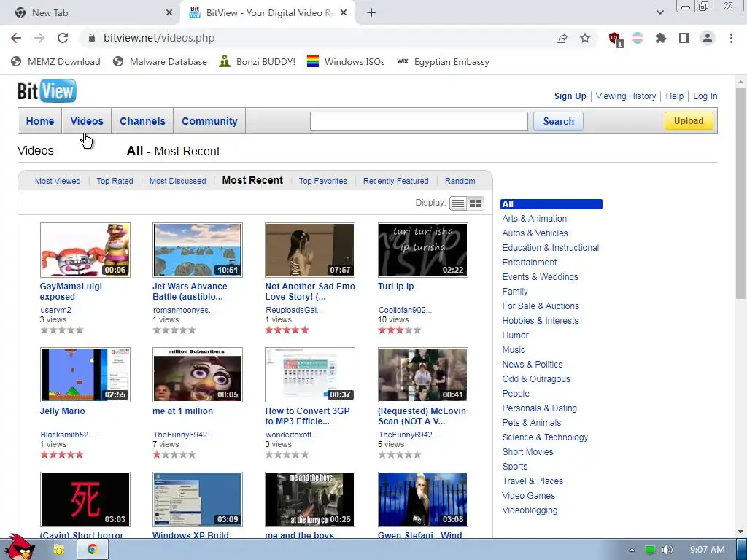
Task: Open the Extensions puzzle piece menu
Action: (x=661, y=38)
